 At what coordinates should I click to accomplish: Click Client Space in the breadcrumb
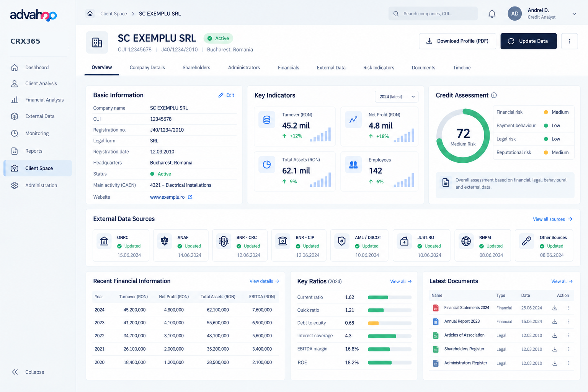coord(114,14)
